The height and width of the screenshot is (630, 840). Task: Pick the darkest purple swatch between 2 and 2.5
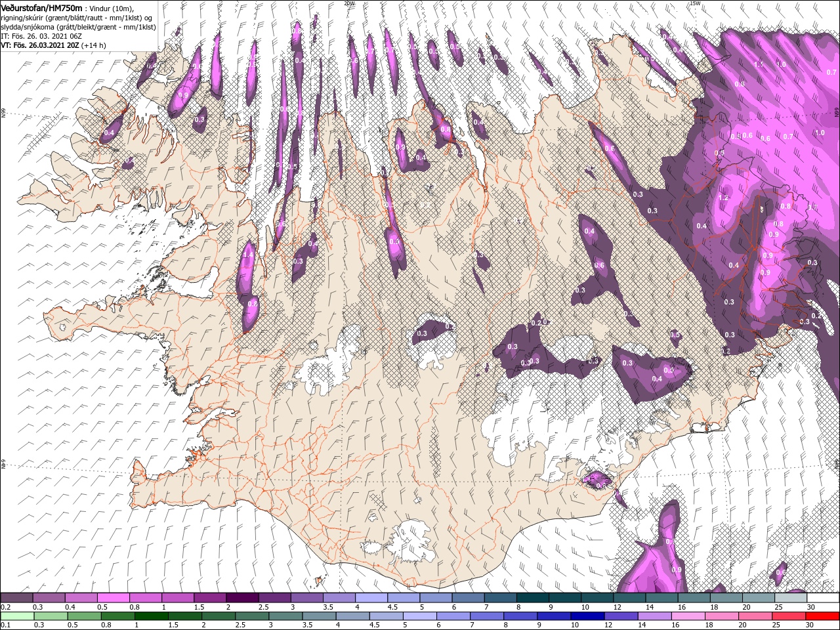242,598
